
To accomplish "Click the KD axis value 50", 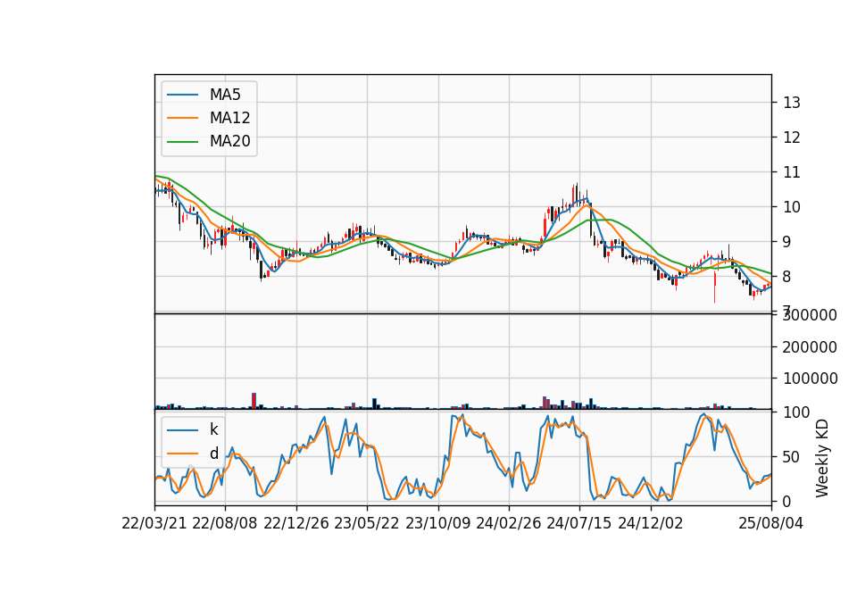I will tap(792, 457).
